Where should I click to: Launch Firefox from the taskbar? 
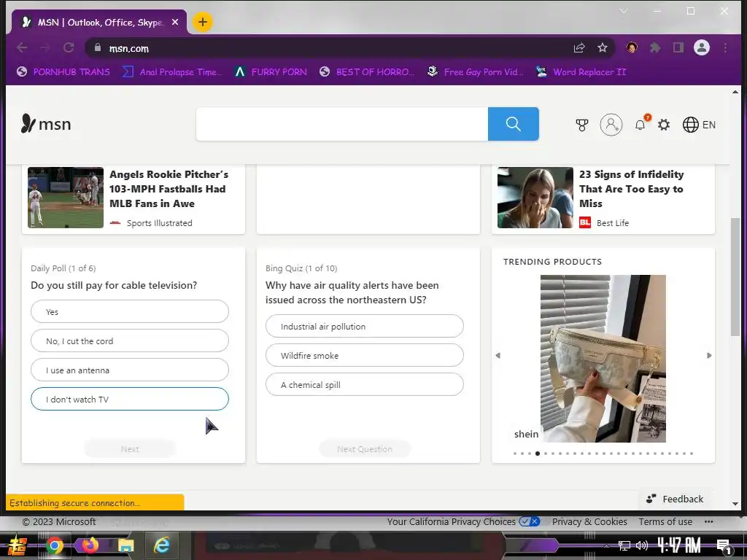pos(90,545)
